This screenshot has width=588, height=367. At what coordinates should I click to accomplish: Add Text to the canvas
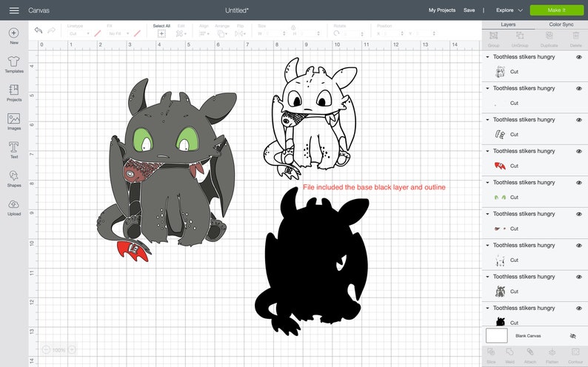click(14, 149)
